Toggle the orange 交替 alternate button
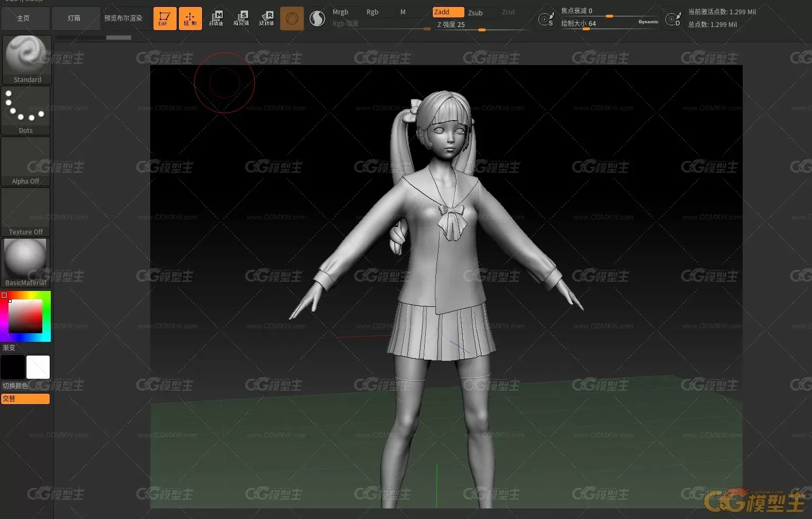Image resolution: width=812 pixels, height=519 pixels. pos(25,399)
